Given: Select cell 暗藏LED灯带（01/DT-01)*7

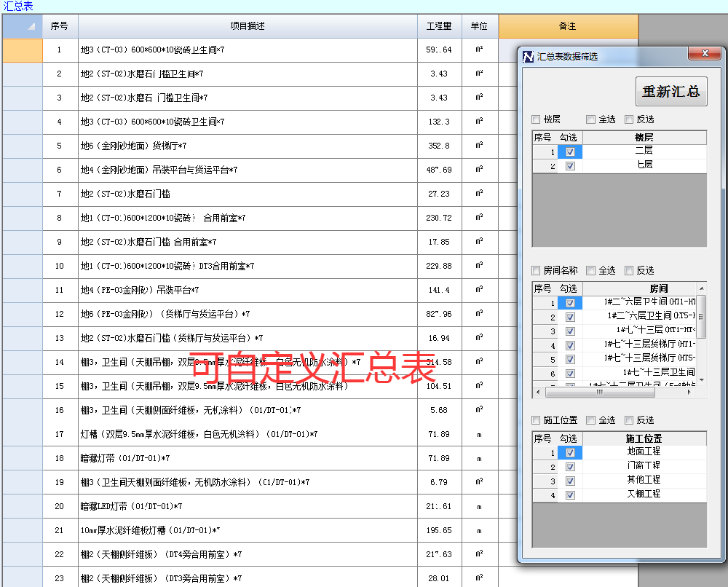Looking at the screenshot, I should pyautogui.click(x=248, y=506).
